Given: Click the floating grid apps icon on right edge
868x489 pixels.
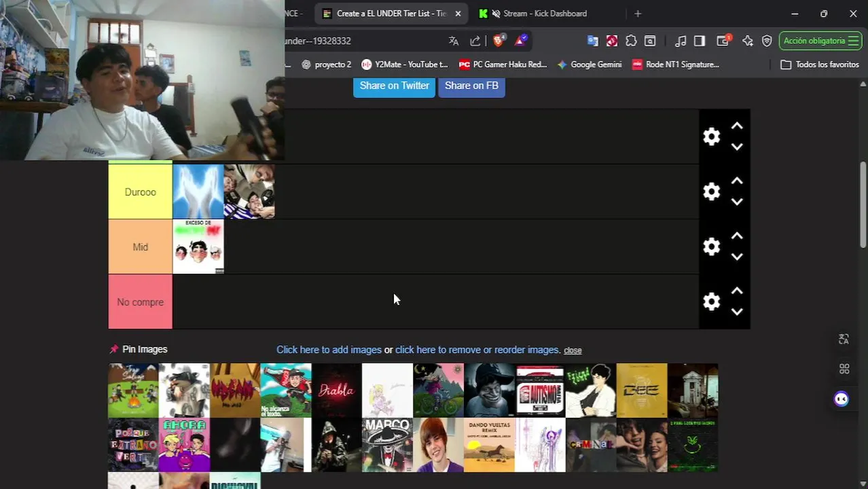Looking at the screenshot, I should click(x=844, y=369).
